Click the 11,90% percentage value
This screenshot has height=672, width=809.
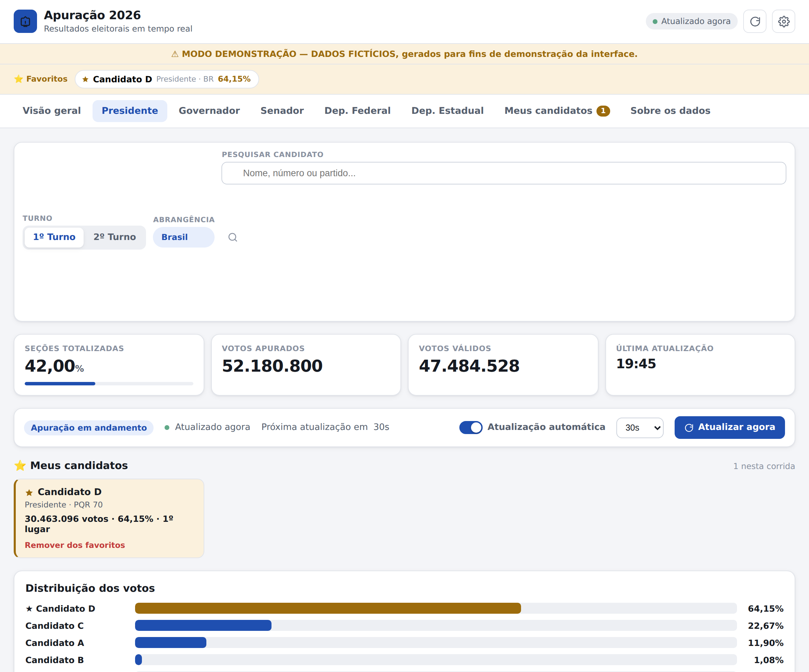point(765,643)
